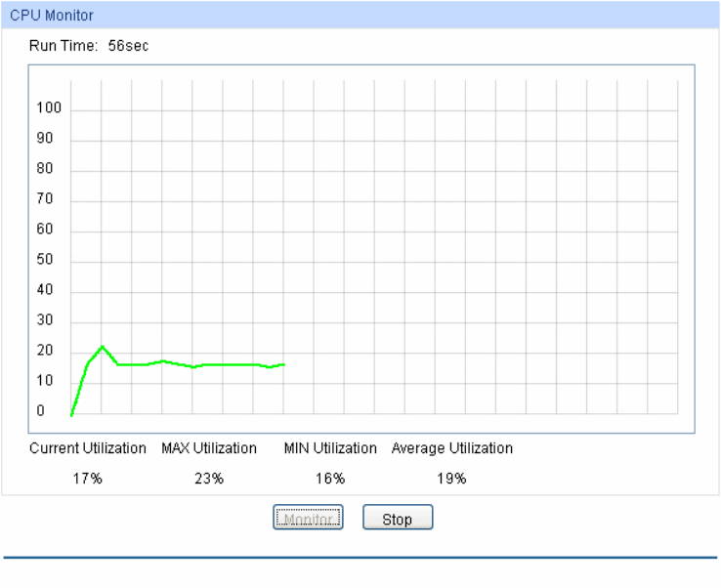Click the 0 y-axis label

40,410
